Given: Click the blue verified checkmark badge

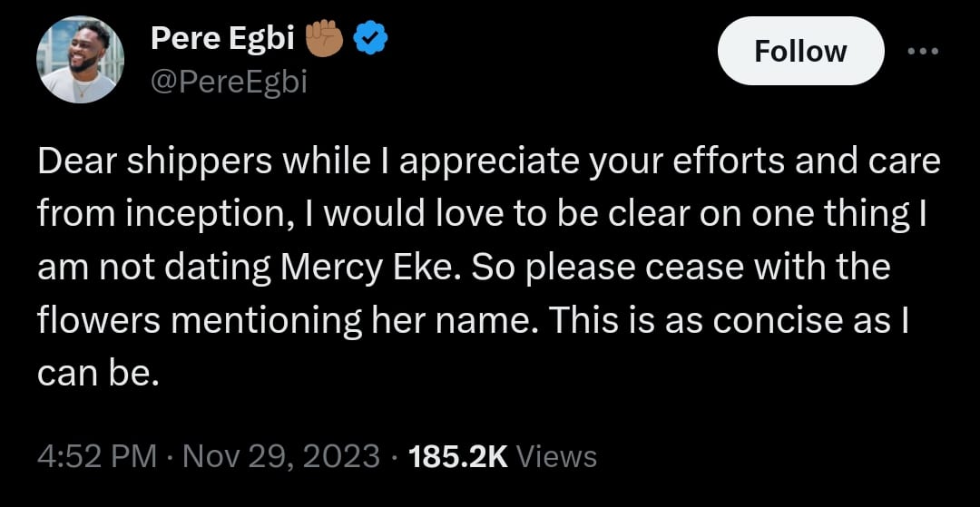Looking at the screenshot, I should pyautogui.click(x=370, y=40).
